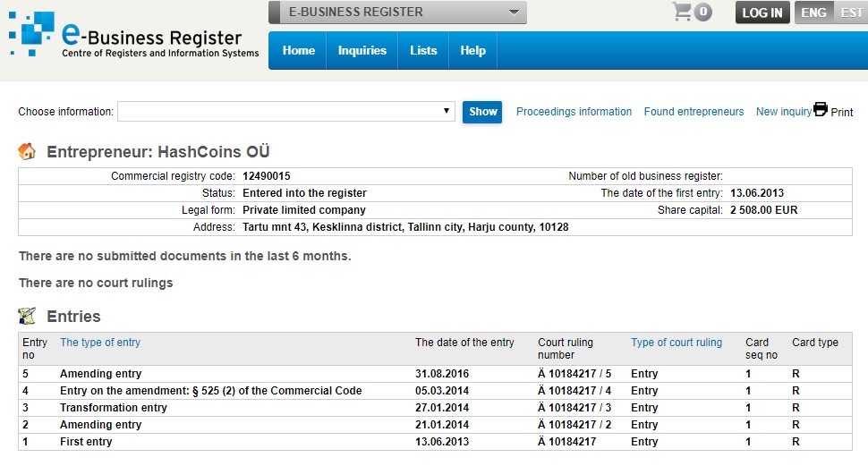This screenshot has height=466, width=868.
Task: Open Found entrepreneurs link
Action: (x=694, y=111)
